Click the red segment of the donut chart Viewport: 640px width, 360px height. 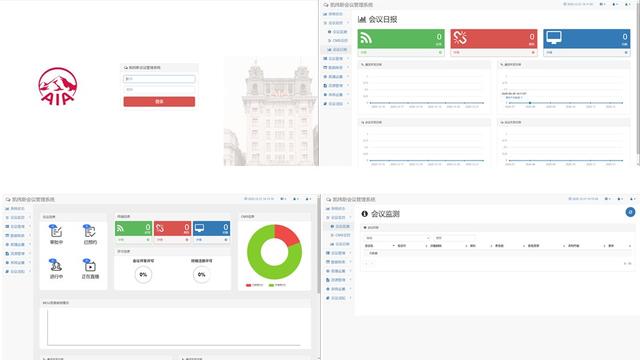(287, 234)
